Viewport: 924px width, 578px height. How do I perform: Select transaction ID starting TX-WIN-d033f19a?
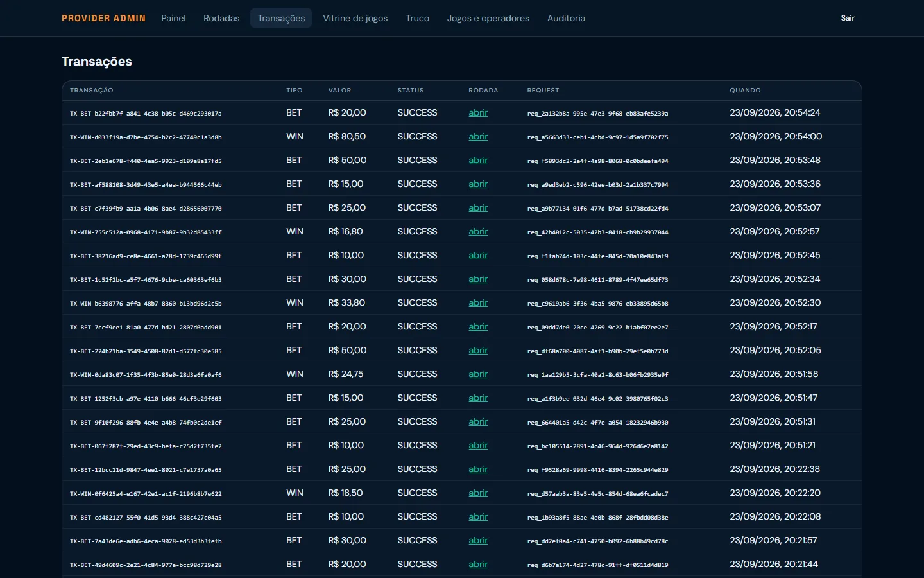[x=146, y=137]
